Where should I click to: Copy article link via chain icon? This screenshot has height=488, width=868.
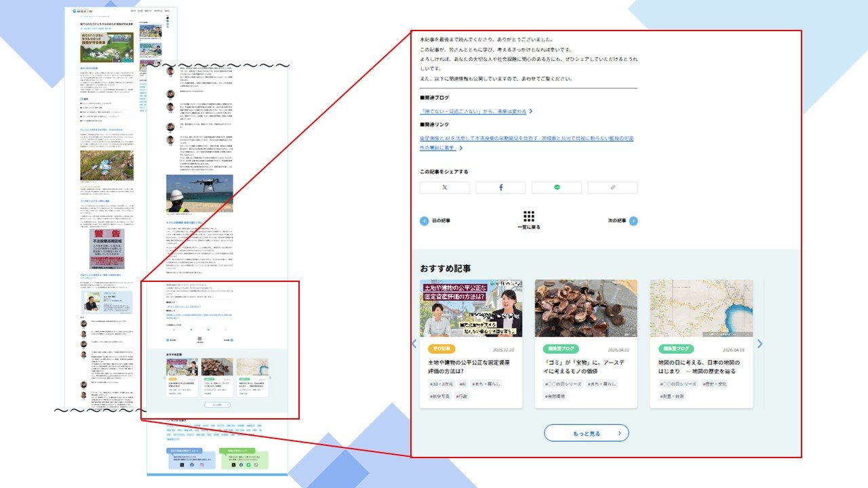tap(613, 187)
